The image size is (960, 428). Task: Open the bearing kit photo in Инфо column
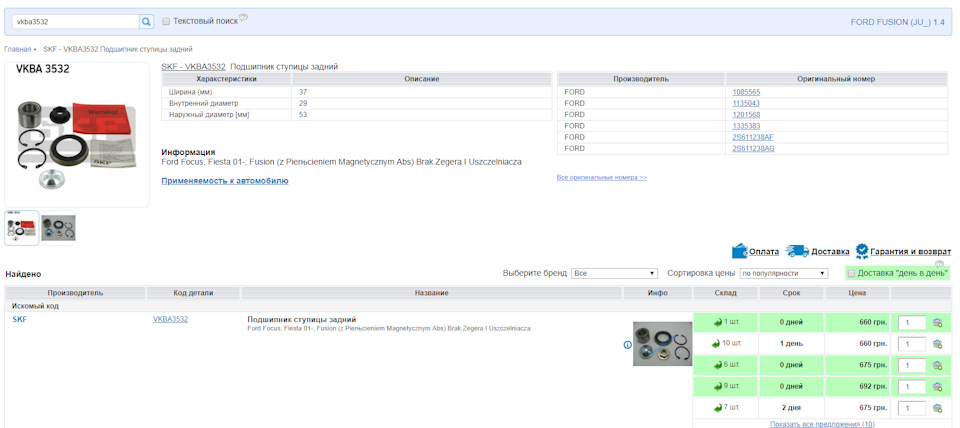tap(662, 344)
